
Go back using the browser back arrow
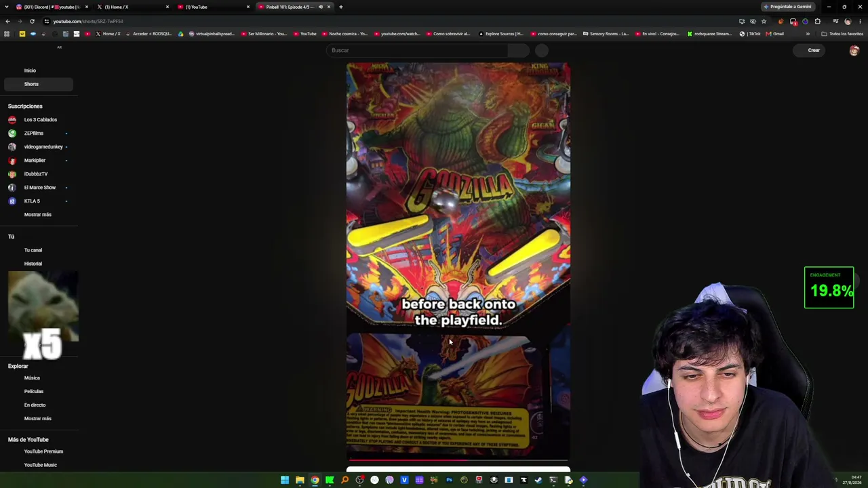[x=7, y=21]
